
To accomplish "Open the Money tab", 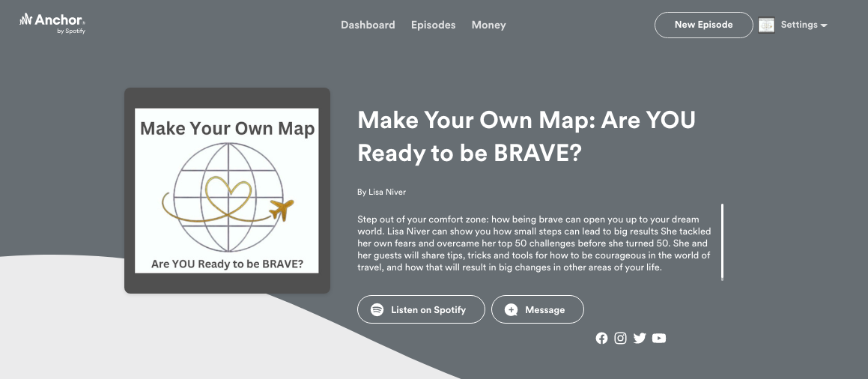I will [x=488, y=25].
